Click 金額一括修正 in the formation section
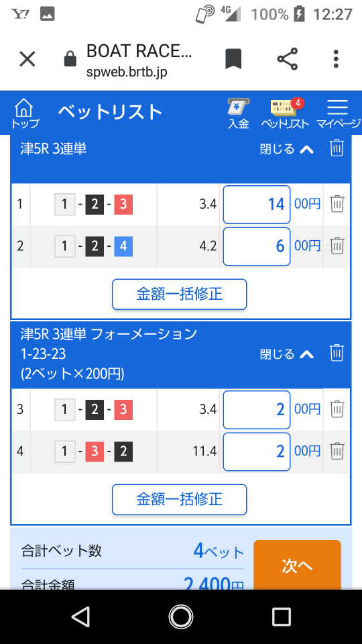This screenshot has width=362, height=644. point(180,499)
